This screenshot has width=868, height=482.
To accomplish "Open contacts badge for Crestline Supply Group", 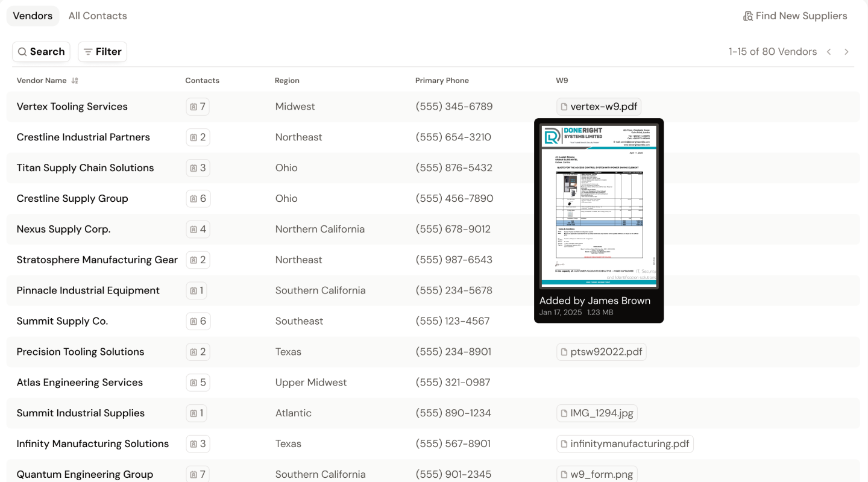I will pyautogui.click(x=198, y=199).
